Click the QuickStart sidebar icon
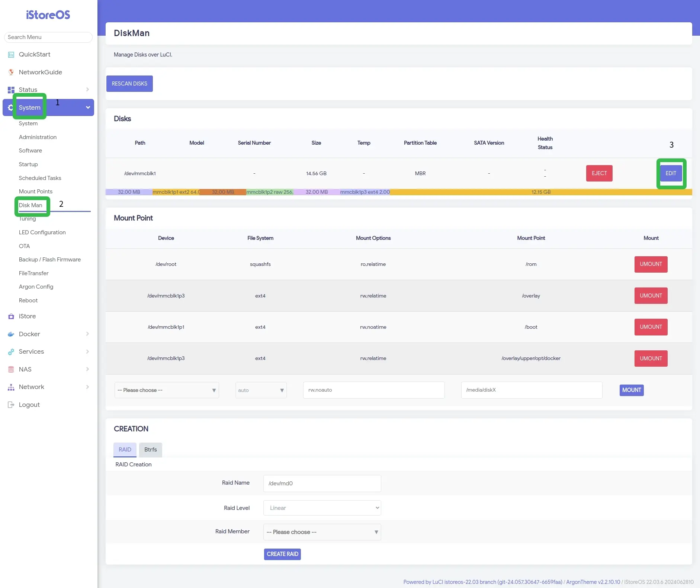 click(x=11, y=55)
